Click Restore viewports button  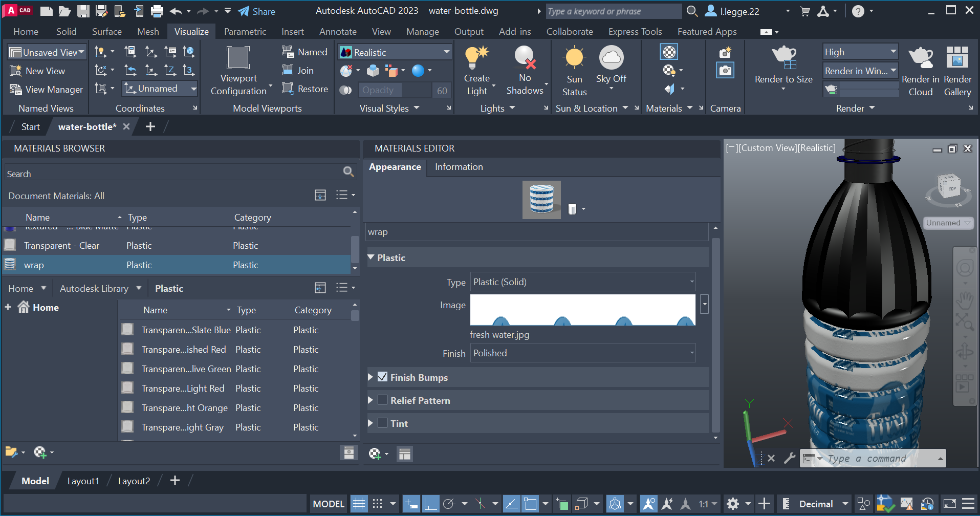coord(305,89)
